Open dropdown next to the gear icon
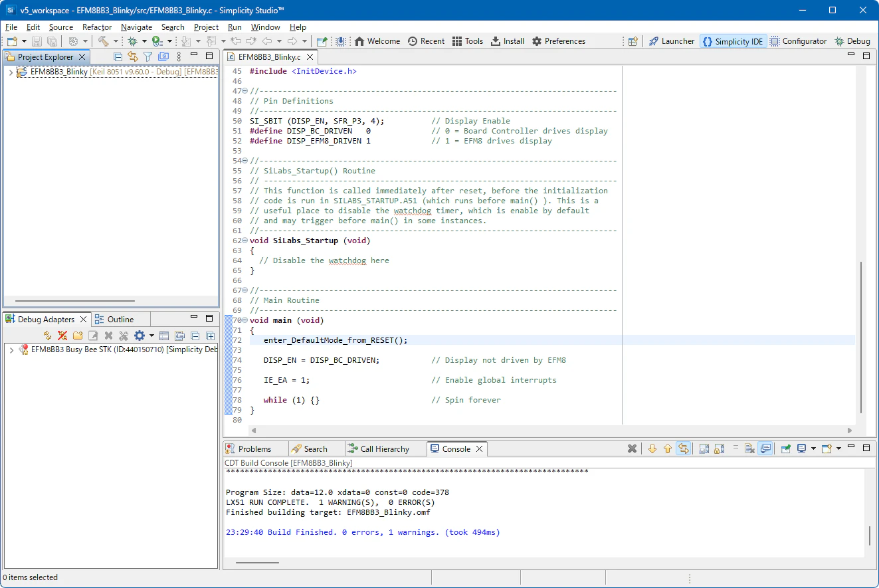Screen dimensions: 879x588 (151, 336)
